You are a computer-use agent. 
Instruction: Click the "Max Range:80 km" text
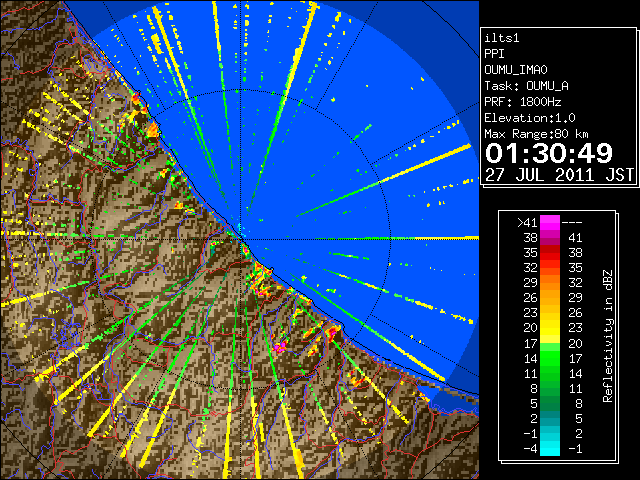coord(536,134)
